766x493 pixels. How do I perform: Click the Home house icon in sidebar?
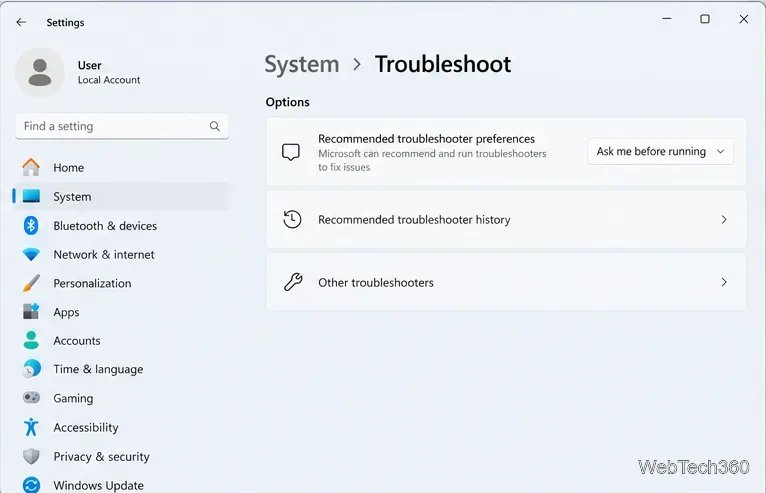(x=31, y=167)
